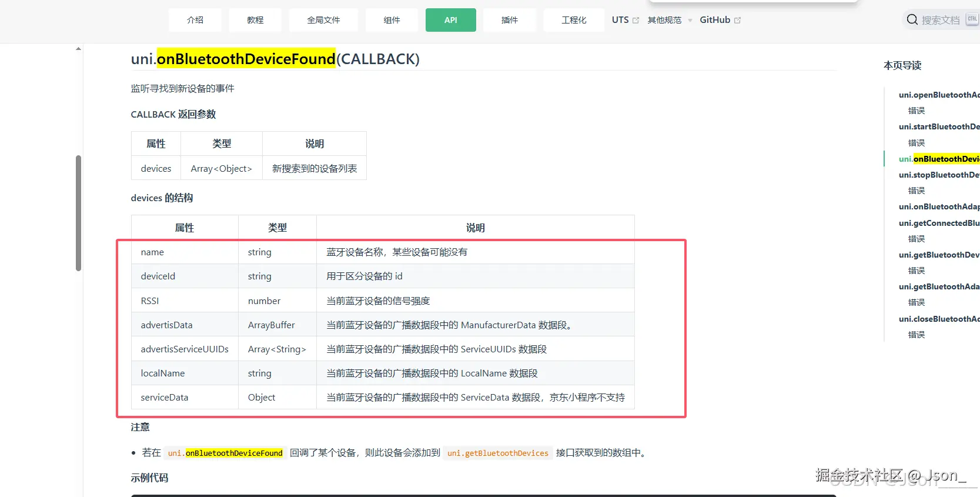The width and height of the screenshot is (980, 497).
Task: Click the sidebar scroll-up arrow
Action: tap(78, 49)
